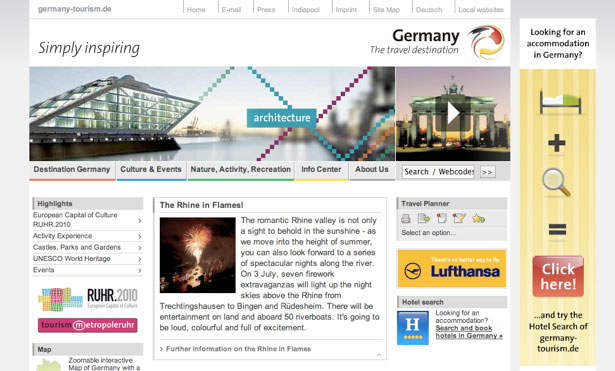Screen dimensions: 615x371
Task: Click the Hotel search header
Action: 452,302
